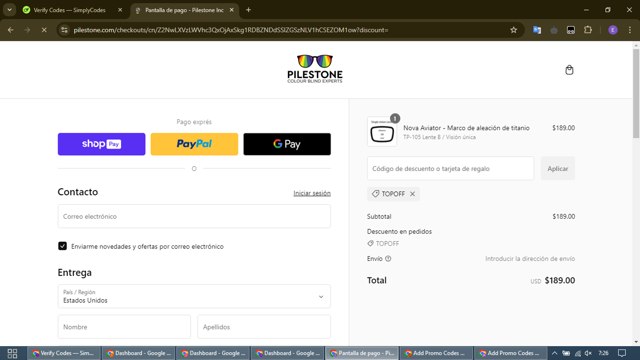
Task: Click the Total $189.00 amount
Action: pyautogui.click(x=560, y=280)
